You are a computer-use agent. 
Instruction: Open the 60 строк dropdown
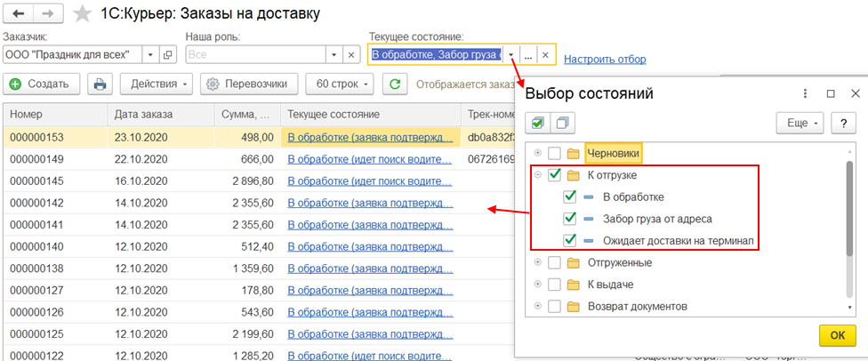point(340,84)
